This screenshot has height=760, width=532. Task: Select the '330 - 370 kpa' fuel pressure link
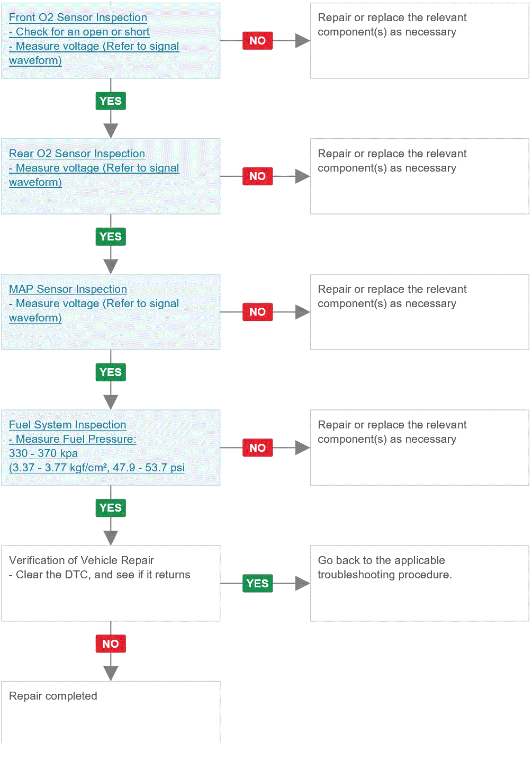tap(43, 453)
